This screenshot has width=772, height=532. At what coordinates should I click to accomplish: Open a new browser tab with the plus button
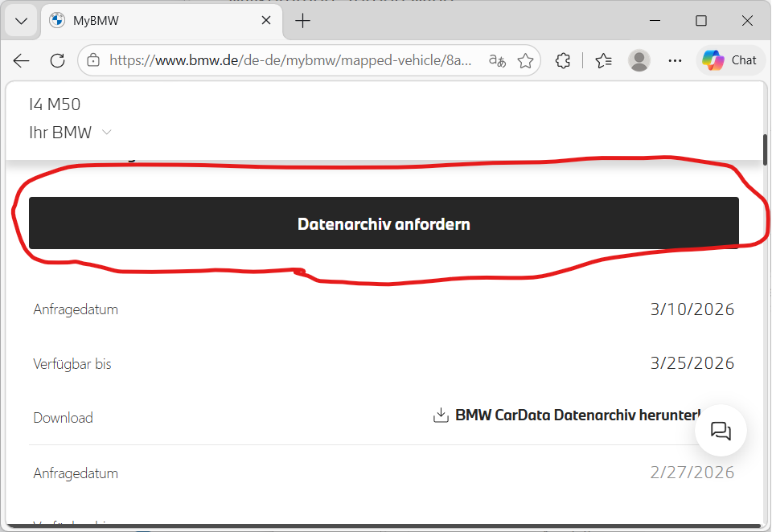tap(302, 20)
